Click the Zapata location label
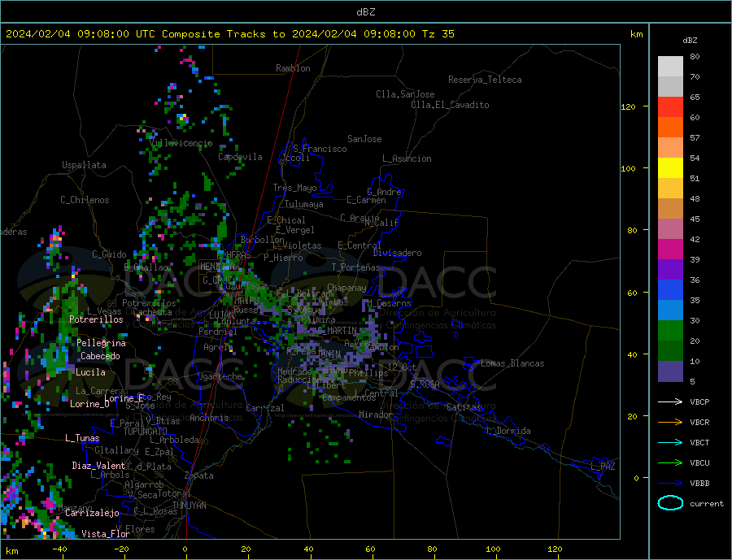This screenshot has width=732, height=560. (199, 476)
